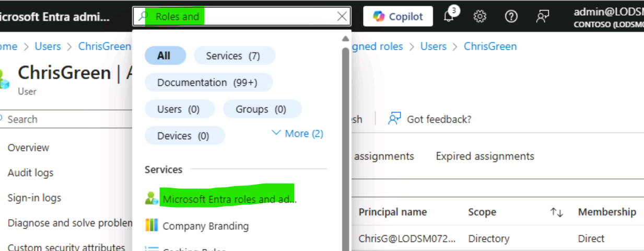The width and height of the screenshot is (644, 251).
Task: Expand More (2) filter options
Action: pyautogui.click(x=298, y=133)
